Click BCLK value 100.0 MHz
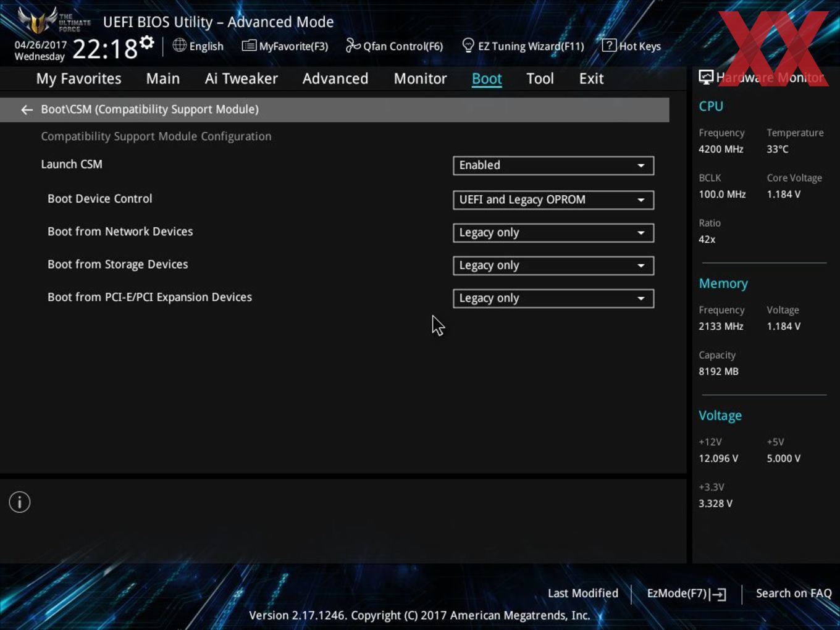Screen dimensions: 840x630 tap(722, 194)
